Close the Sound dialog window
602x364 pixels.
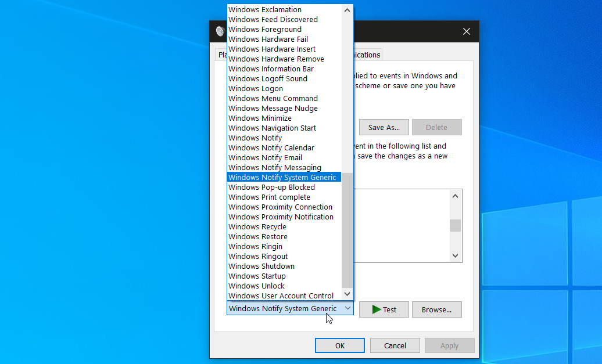click(x=467, y=31)
